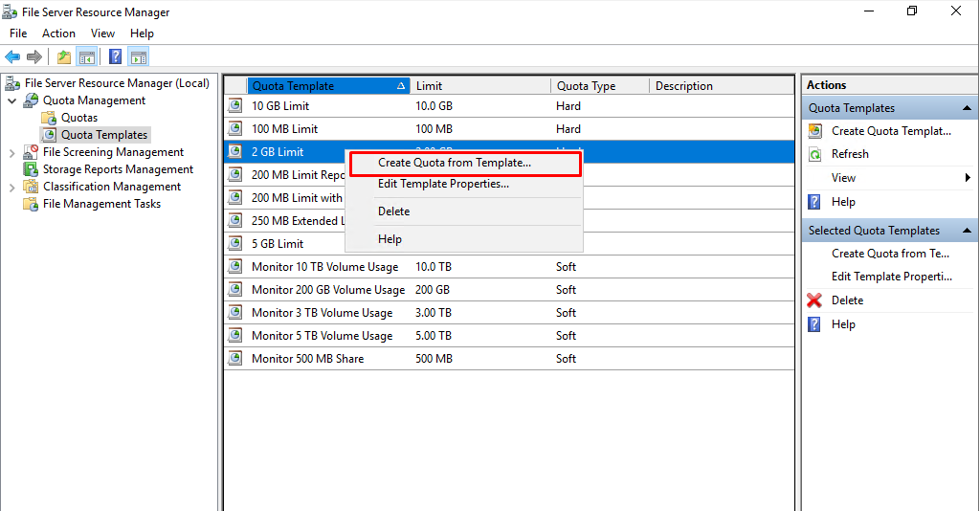Image resolution: width=980 pixels, height=511 pixels.
Task: Collapse the Quota Management tree node
Action: click(x=11, y=100)
